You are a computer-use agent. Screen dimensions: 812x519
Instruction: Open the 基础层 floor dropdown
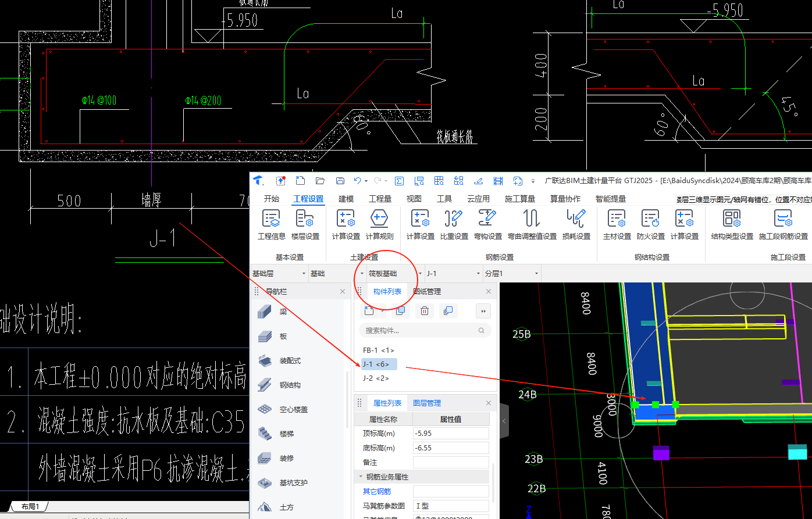[279, 273]
